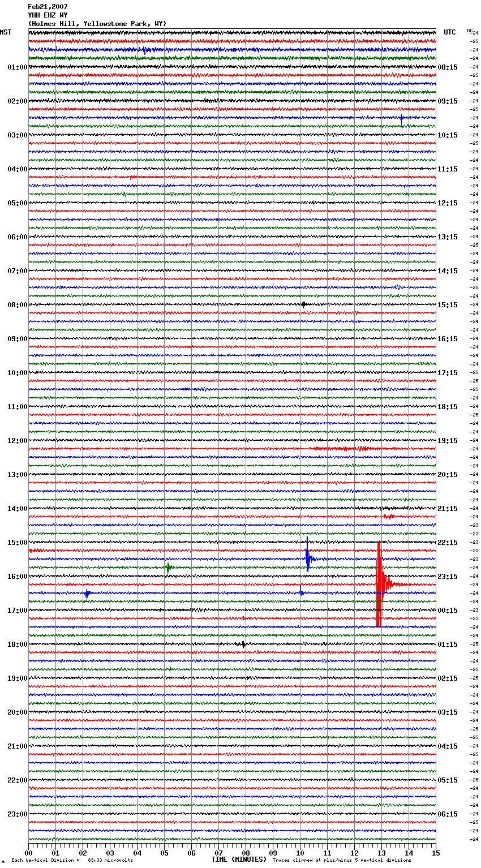This screenshot has width=481, height=868.
Task: Select the 21:00 MST row label
Action: click(17, 746)
